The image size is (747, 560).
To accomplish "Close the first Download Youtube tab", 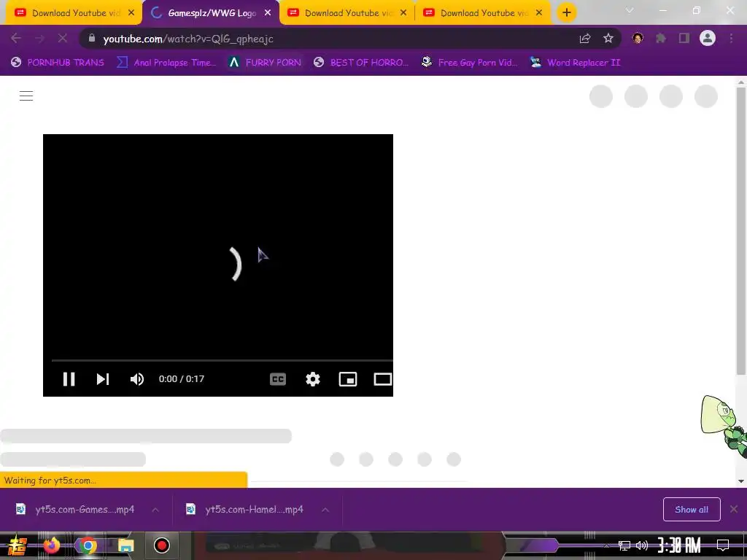I will point(131,13).
